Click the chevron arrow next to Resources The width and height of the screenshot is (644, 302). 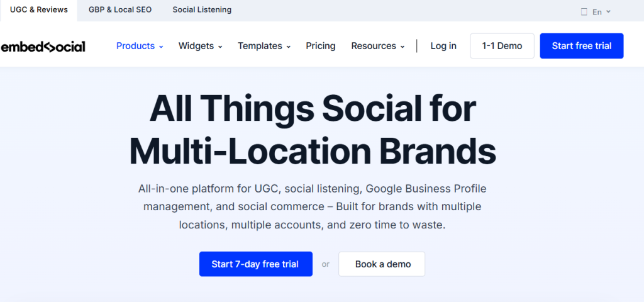[402, 47]
